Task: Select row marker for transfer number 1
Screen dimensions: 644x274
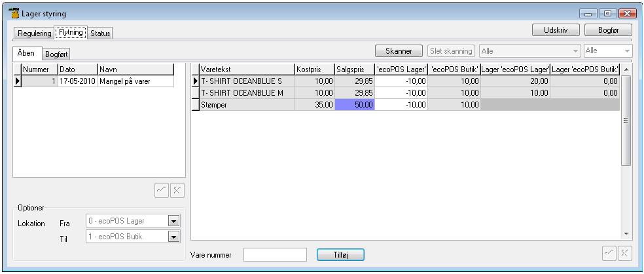Action: pyautogui.click(x=18, y=81)
